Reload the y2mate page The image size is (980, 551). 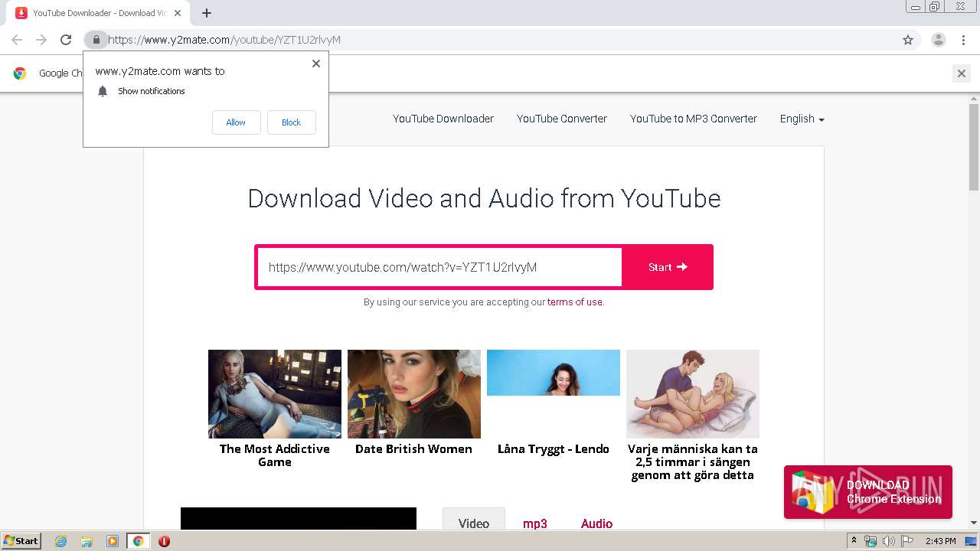pos(66,40)
